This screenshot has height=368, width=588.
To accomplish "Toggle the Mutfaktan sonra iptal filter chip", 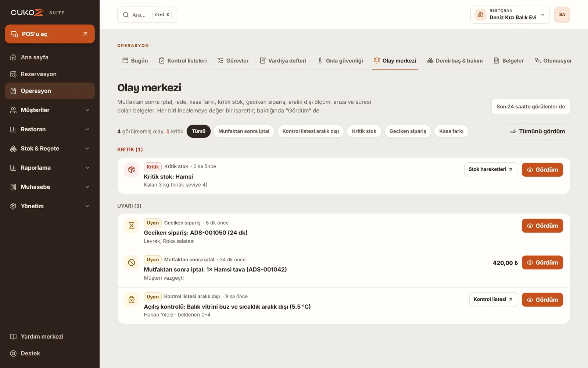I will [x=244, y=131].
